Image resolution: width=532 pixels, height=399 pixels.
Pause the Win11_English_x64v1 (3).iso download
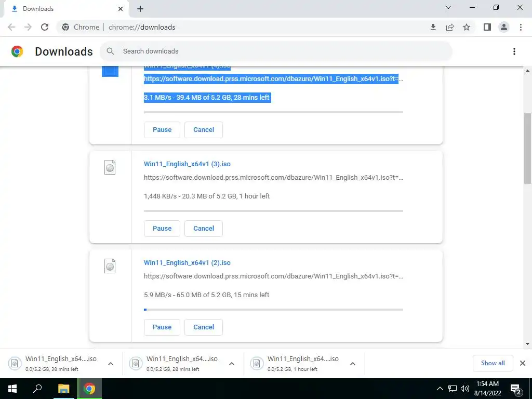[x=162, y=229]
